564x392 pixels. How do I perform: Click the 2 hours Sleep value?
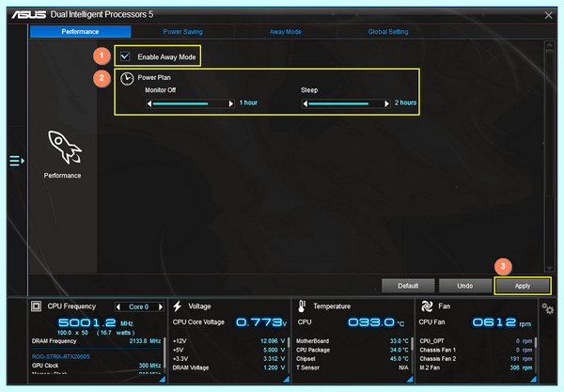[405, 102]
